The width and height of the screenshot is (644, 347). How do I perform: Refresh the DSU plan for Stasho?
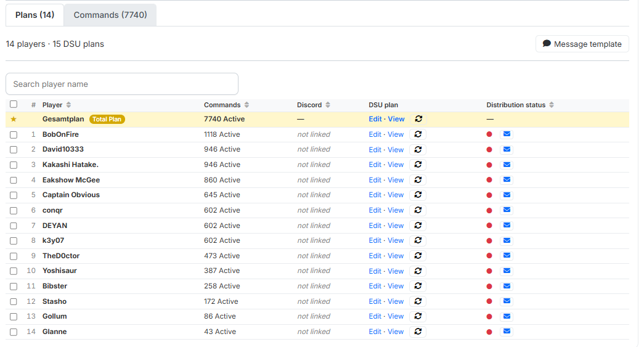point(418,301)
